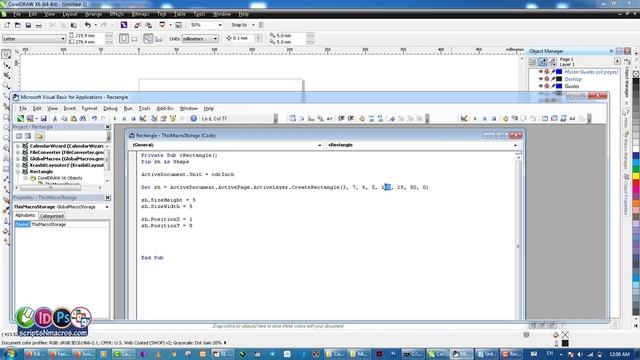Select KrasbitLayouter2 project in tree
This screenshot has width=640, height=360.
[67, 165]
